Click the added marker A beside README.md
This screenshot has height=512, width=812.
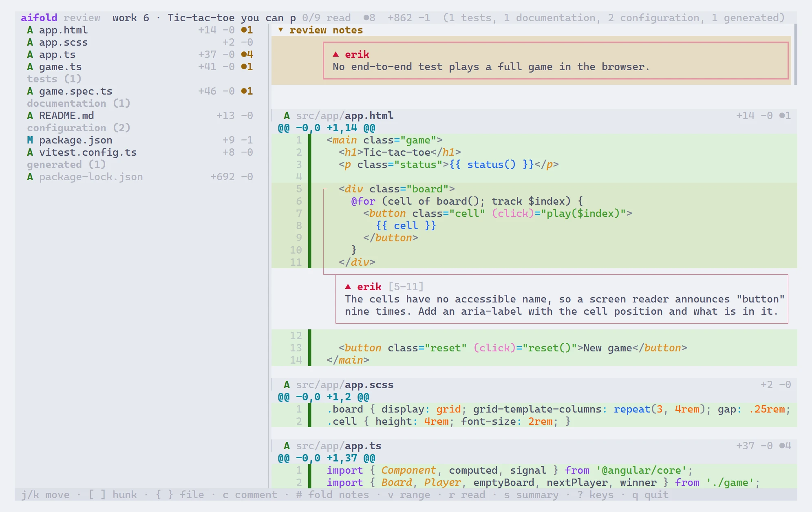pos(30,116)
